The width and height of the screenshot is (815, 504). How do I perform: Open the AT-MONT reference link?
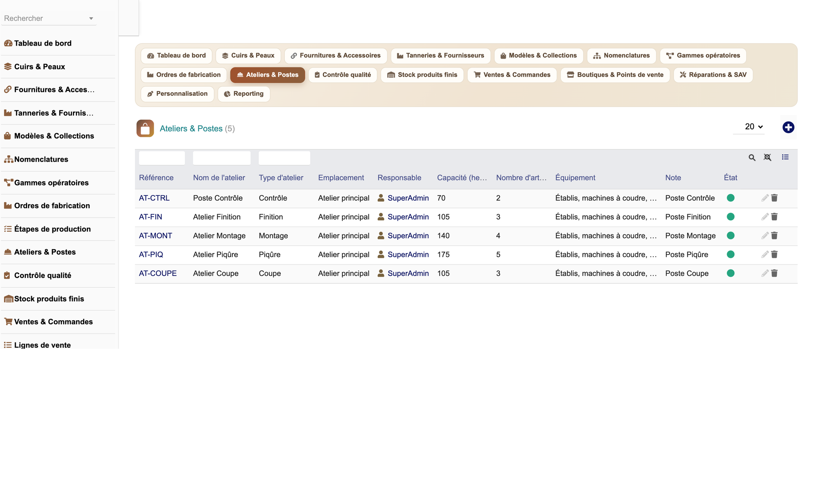[x=155, y=236]
